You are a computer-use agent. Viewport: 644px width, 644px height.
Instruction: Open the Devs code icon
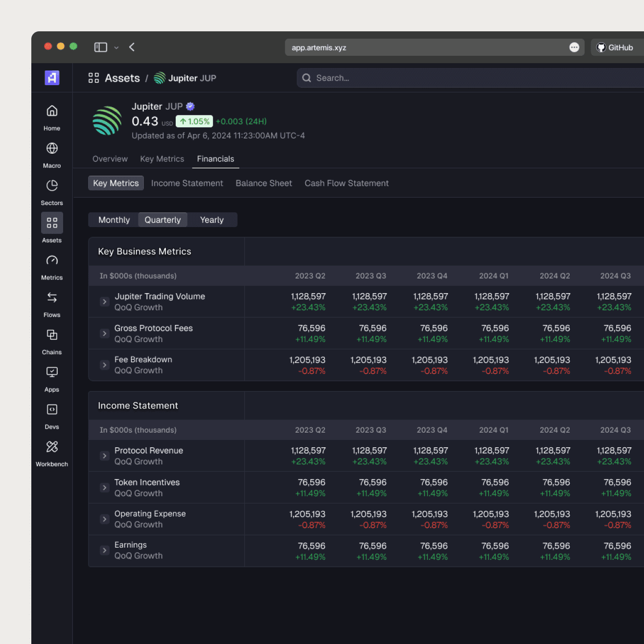click(52, 409)
